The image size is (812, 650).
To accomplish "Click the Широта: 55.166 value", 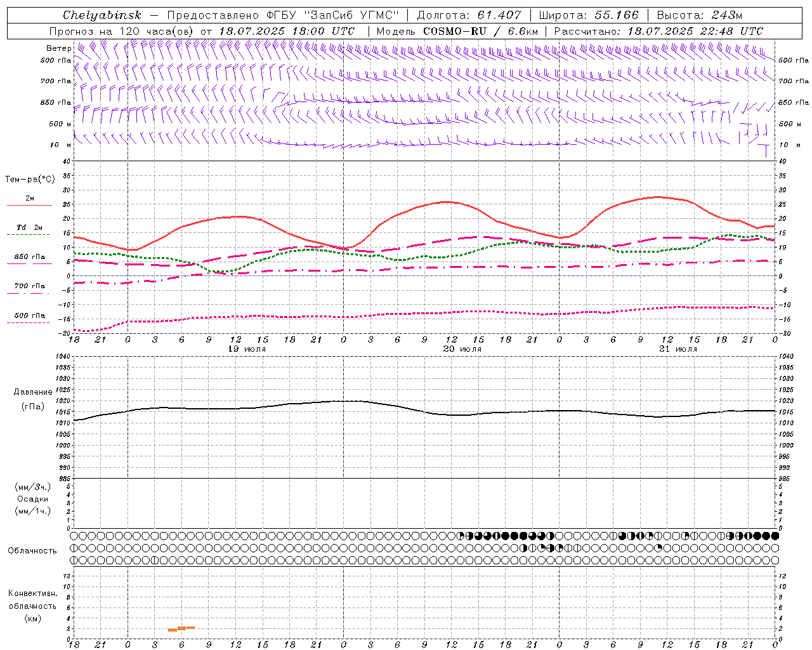I will click(588, 15).
